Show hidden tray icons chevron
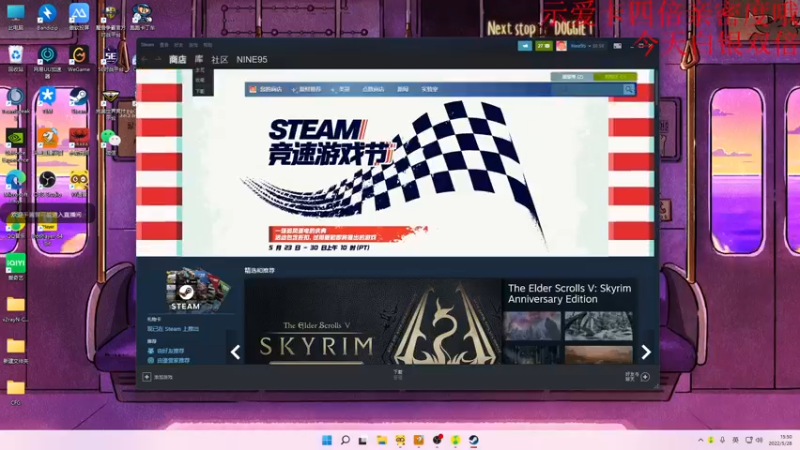The height and width of the screenshot is (450, 800). [x=701, y=440]
